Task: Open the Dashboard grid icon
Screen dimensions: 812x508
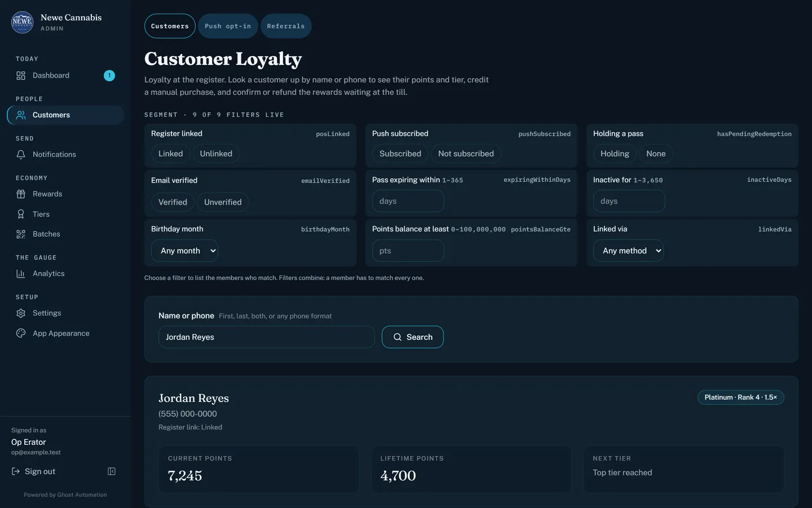Action: 21,76
